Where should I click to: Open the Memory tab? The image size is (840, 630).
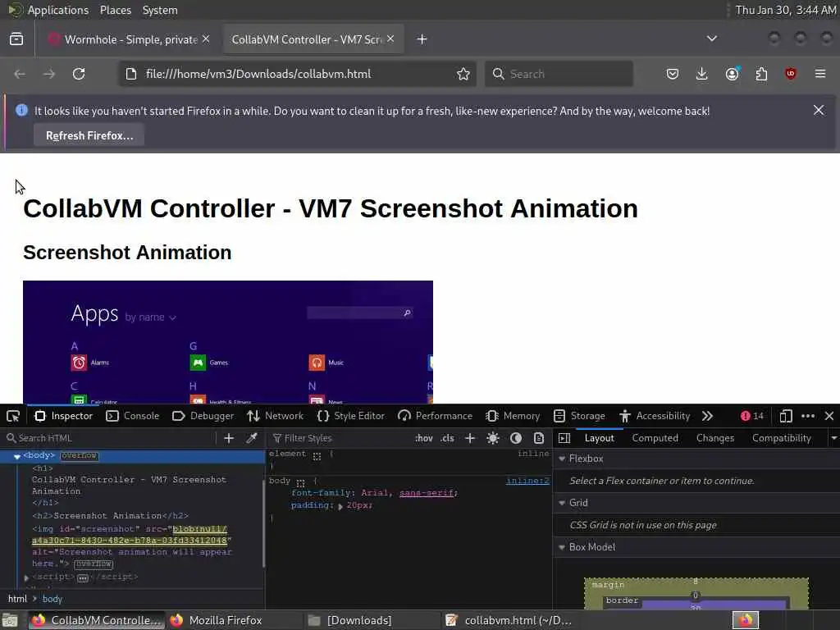[x=513, y=416]
